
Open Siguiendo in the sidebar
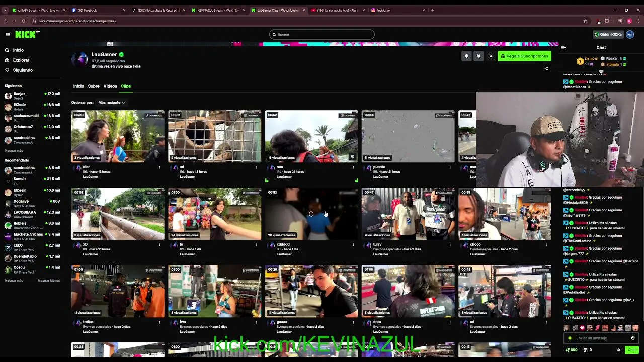tap(23, 70)
